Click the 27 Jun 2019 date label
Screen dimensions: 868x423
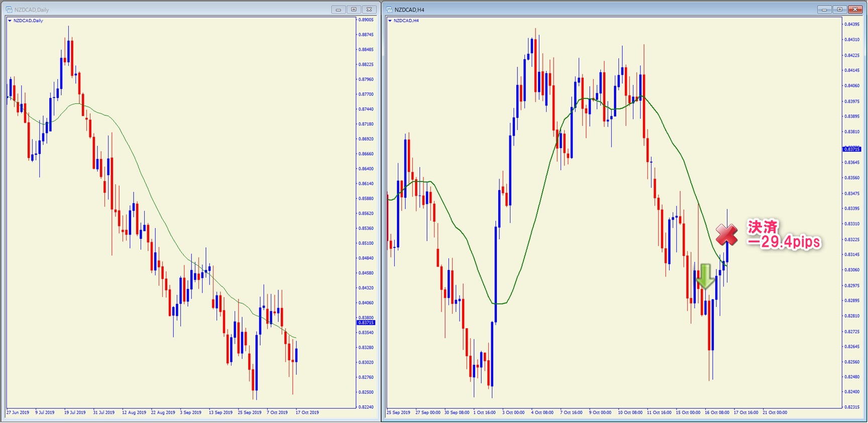[x=18, y=412]
